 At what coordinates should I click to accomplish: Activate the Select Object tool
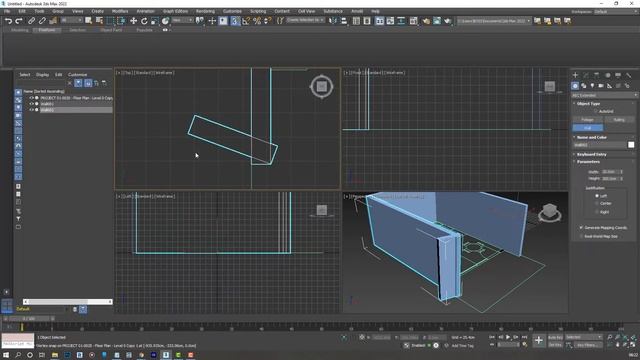coord(89,21)
